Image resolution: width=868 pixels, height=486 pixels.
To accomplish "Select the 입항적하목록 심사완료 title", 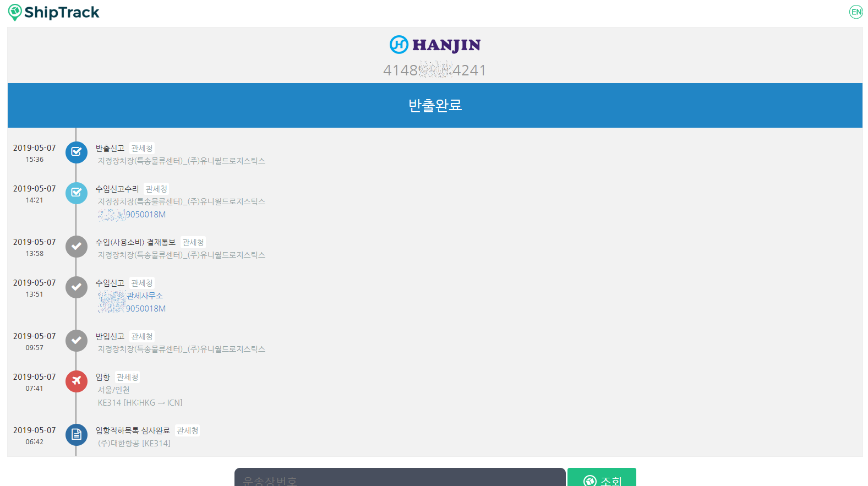I will pos(133,430).
